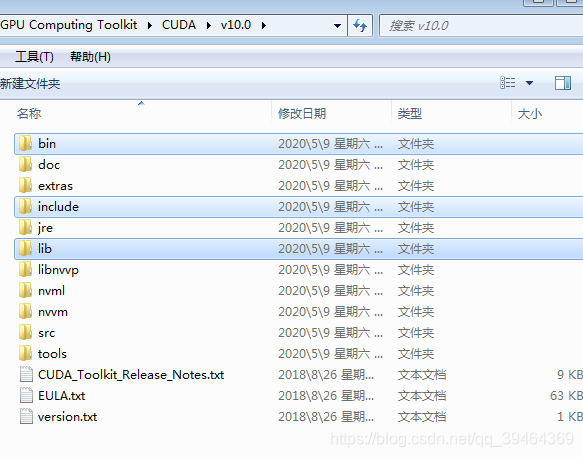Click the bin folder icon

[x=25, y=144]
